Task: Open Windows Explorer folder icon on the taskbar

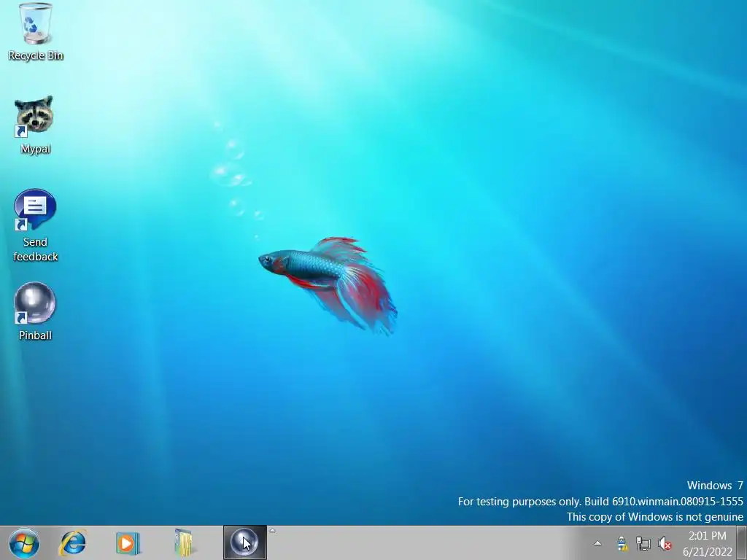Action: point(183,542)
